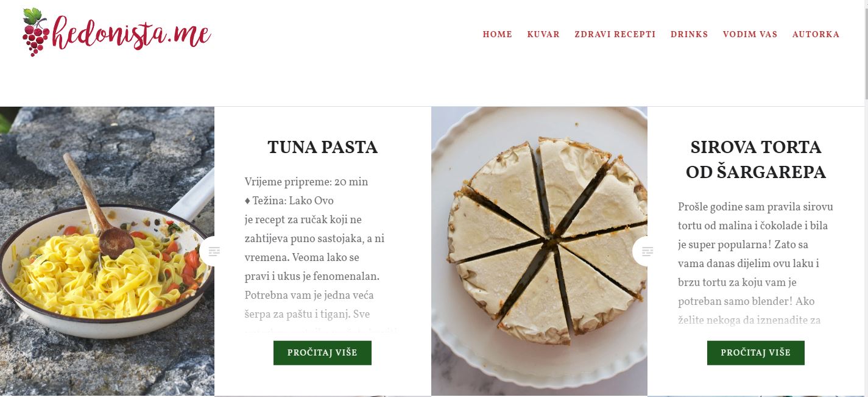Click the page vertical scrollbar
Viewport: 868px width, 397px height.
click(x=865, y=198)
